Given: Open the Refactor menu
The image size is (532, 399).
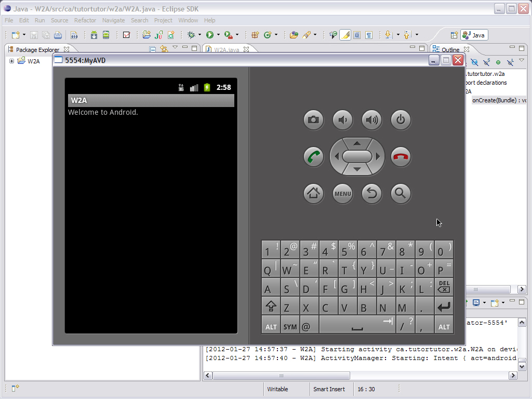Looking at the screenshot, I should pyautogui.click(x=85, y=20).
